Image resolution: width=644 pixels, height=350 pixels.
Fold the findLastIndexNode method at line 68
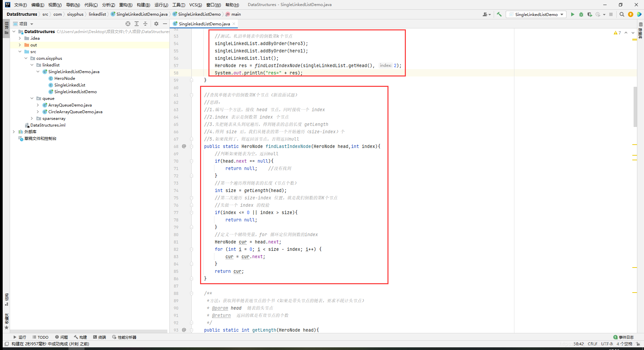tap(192, 146)
